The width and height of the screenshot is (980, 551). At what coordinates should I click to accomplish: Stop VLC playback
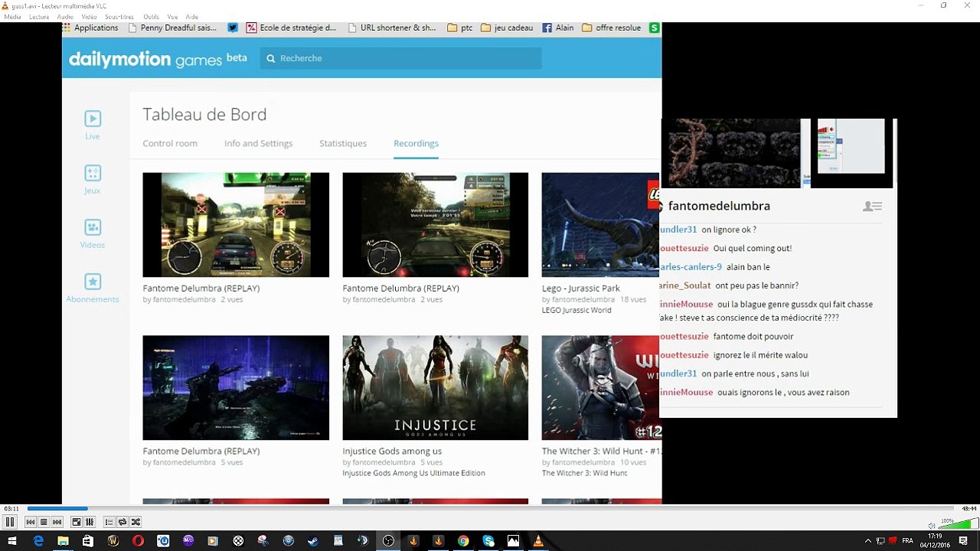point(44,522)
